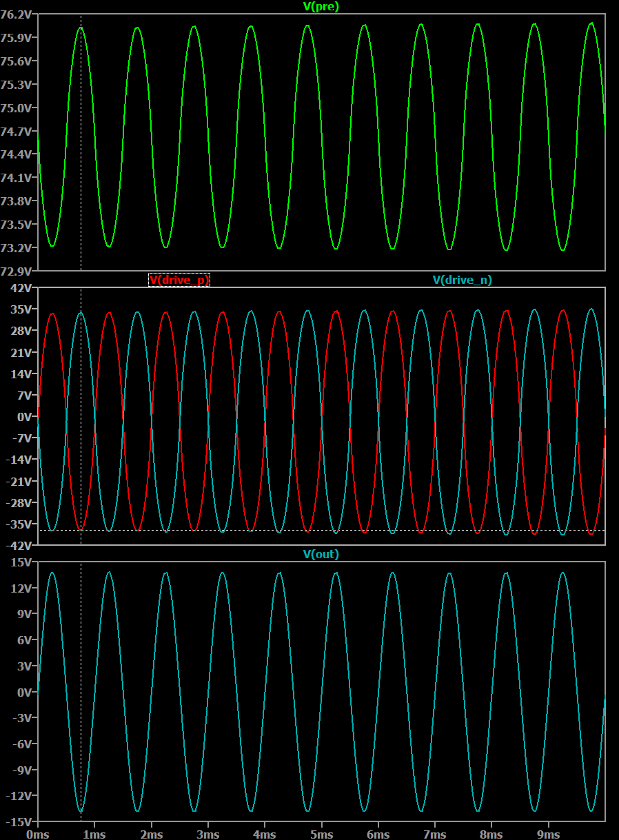
Task: Click the 0ms time axis label
Action: point(38,834)
